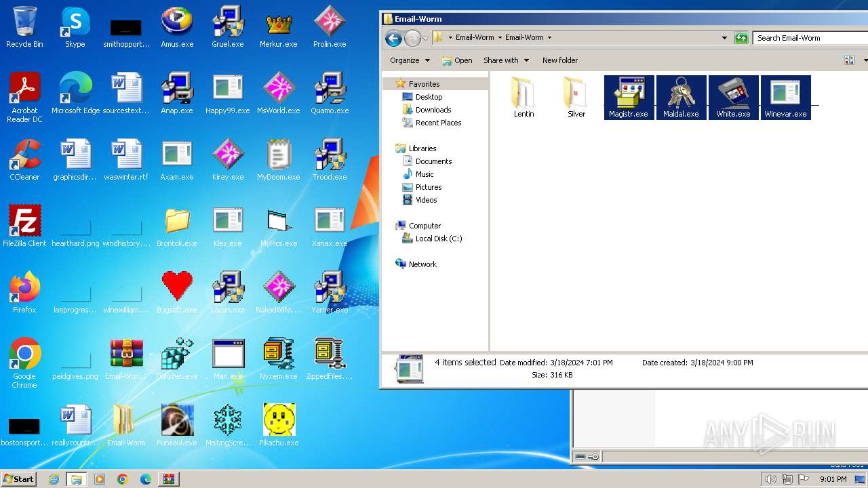Select Winevar.exe in the Explorer window

click(785, 98)
